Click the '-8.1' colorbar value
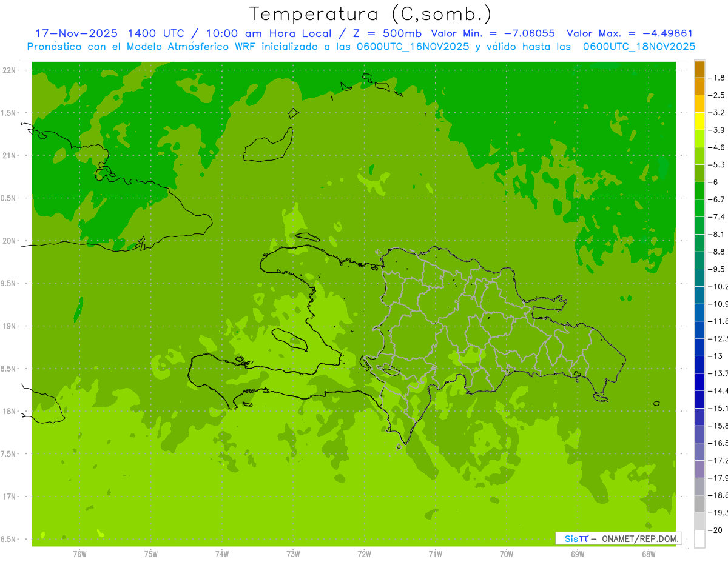 click(716, 234)
